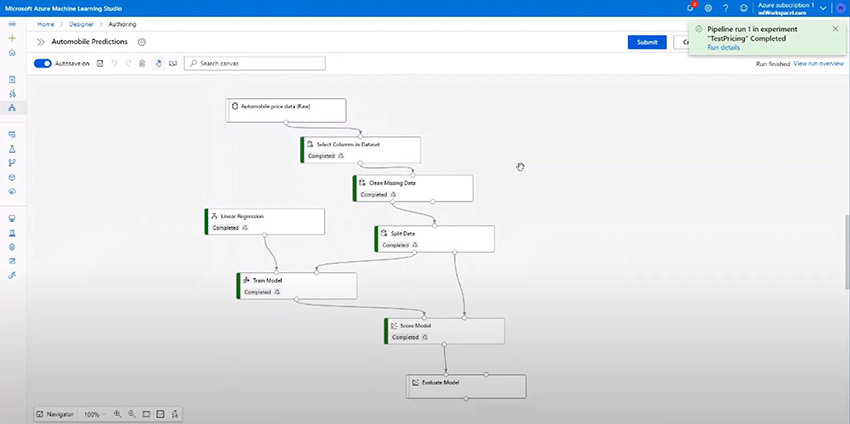The height and width of the screenshot is (424, 850).
Task: Open the Automated ML sidebar icon
Action: click(x=12, y=93)
